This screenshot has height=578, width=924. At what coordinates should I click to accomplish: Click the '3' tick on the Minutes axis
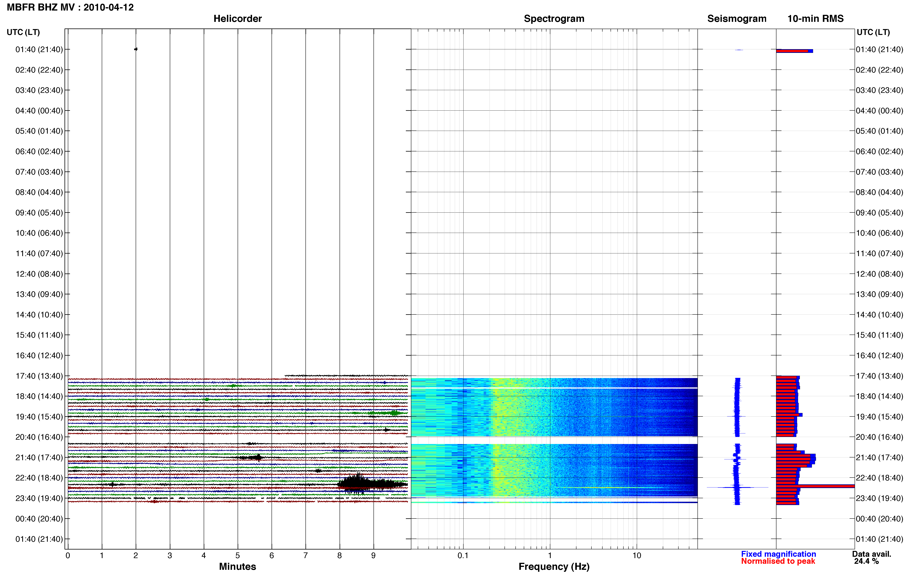[170, 555]
